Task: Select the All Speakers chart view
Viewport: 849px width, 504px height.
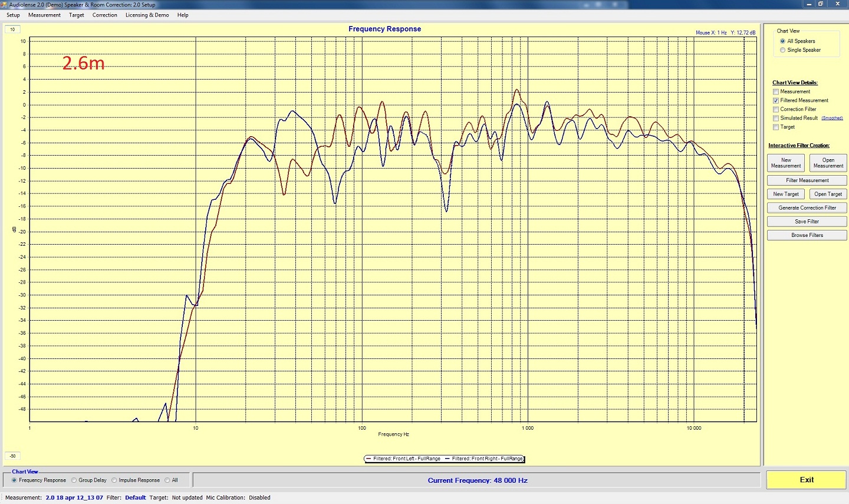Action: coord(782,41)
